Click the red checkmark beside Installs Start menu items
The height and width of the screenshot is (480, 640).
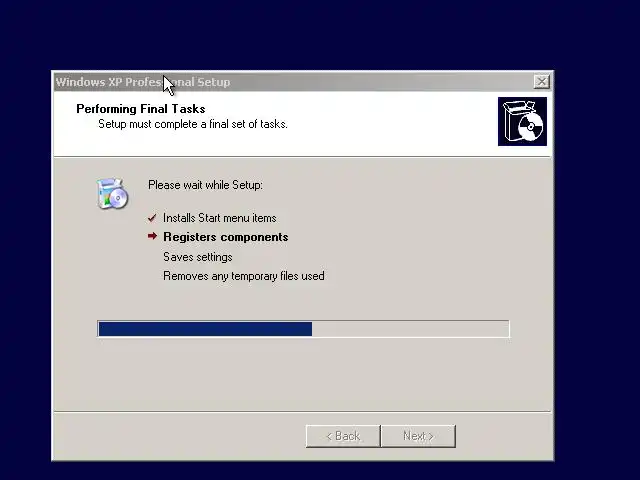[152, 218]
